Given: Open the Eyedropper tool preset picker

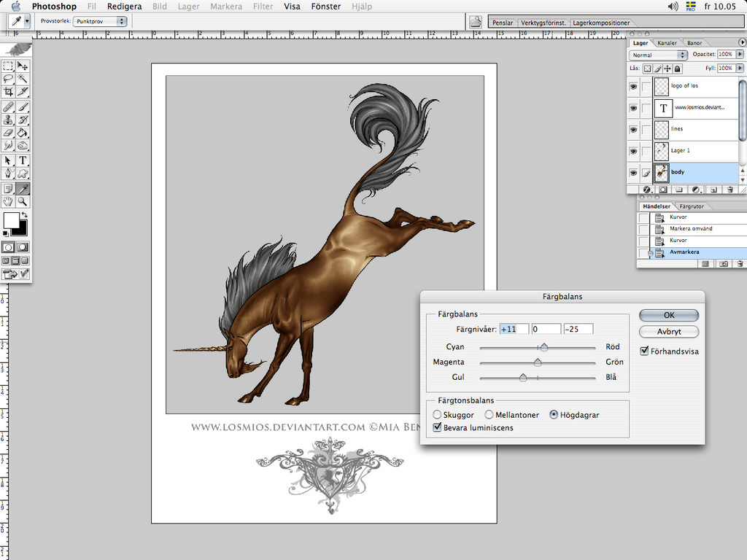Looking at the screenshot, I should [27, 21].
